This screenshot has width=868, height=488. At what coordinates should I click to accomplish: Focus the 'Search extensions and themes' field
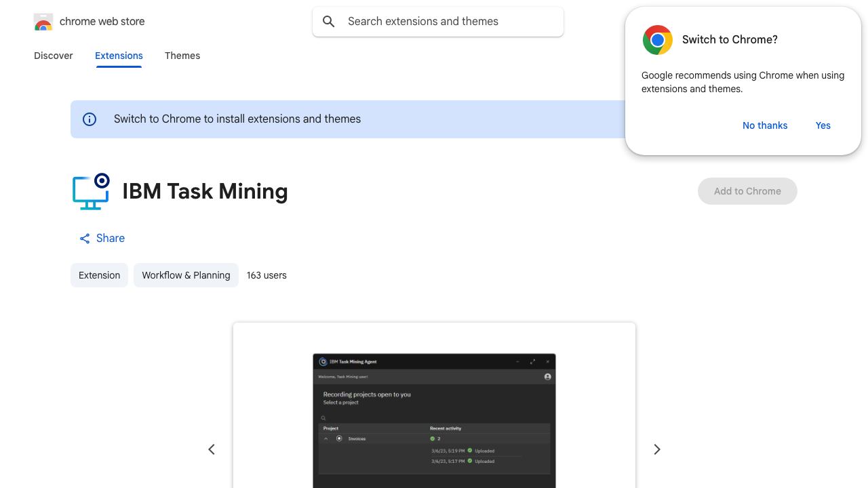[438, 22]
